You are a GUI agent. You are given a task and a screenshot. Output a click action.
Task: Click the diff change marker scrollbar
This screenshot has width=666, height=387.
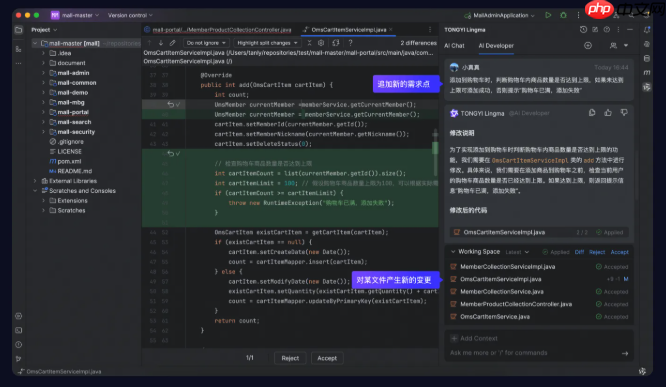click(435, 149)
